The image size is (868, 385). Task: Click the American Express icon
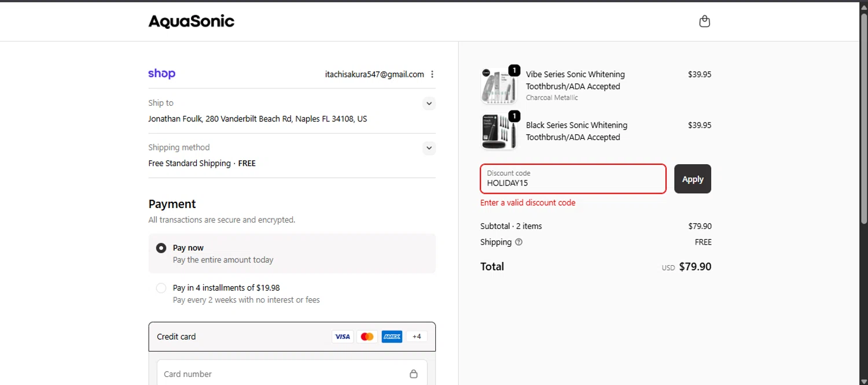[x=392, y=336]
